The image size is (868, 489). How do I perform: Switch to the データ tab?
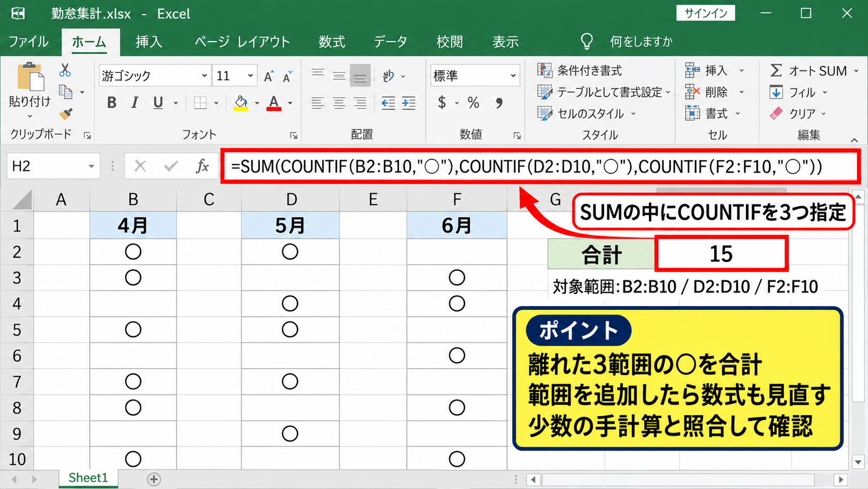tap(390, 42)
